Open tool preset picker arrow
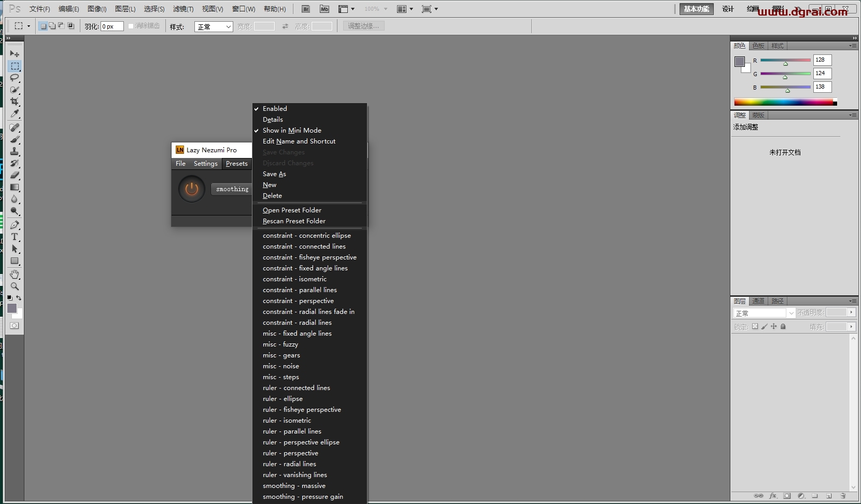The image size is (861, 504). click(x=29, y=26)
